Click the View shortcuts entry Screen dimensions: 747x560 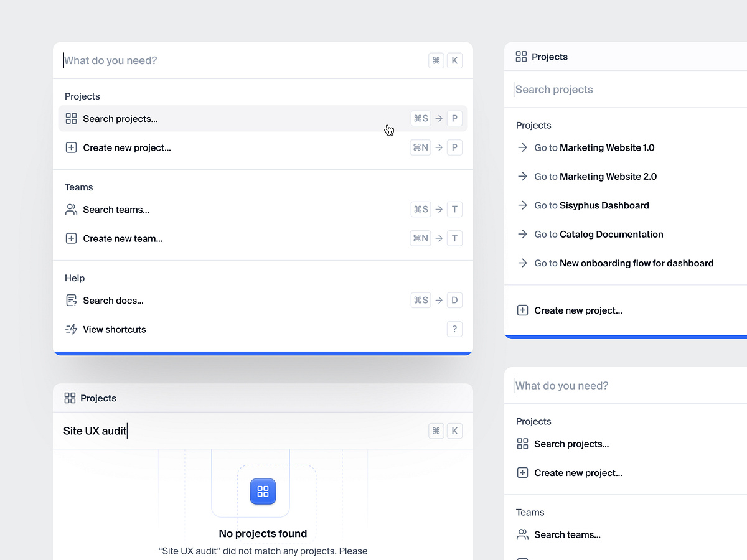coord(114,329)
